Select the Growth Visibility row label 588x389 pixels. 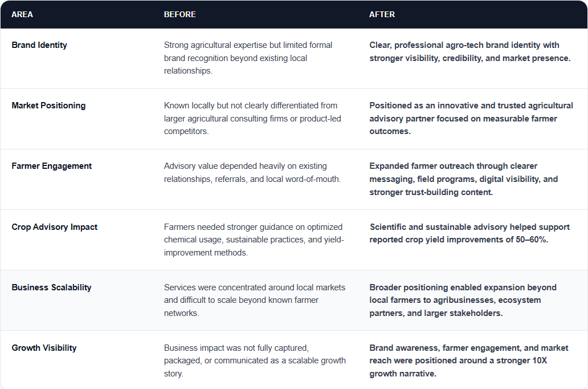coord(44,348)
